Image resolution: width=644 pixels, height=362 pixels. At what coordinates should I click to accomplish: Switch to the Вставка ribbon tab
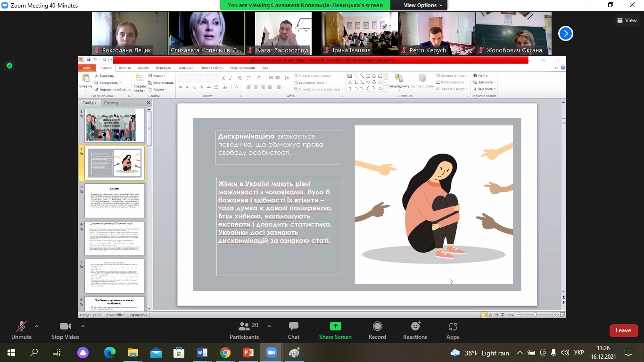[x=125, y=68]
